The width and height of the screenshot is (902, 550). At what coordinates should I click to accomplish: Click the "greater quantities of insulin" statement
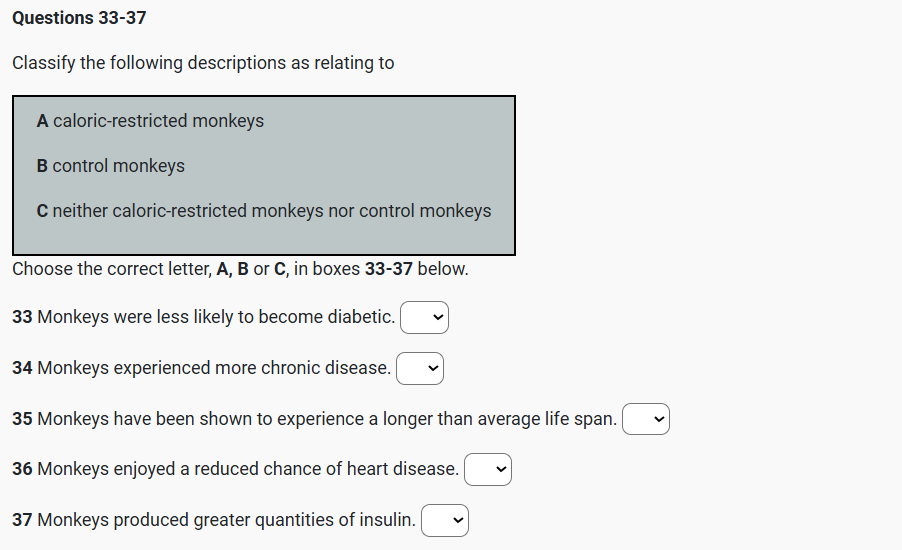226,520
